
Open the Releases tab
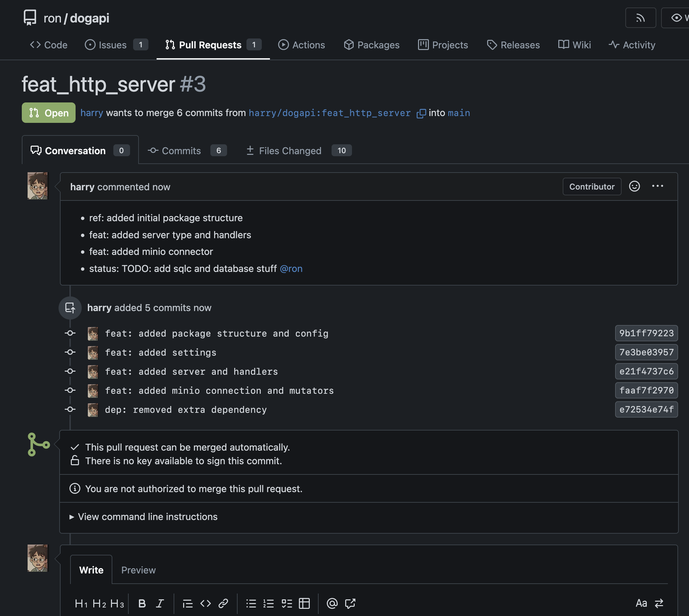[513, 45]
